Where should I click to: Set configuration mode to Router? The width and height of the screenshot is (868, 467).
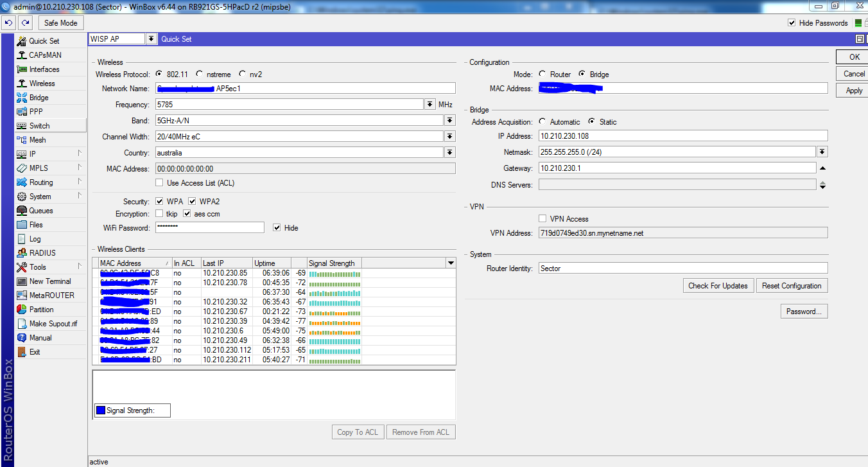point(542,75)
